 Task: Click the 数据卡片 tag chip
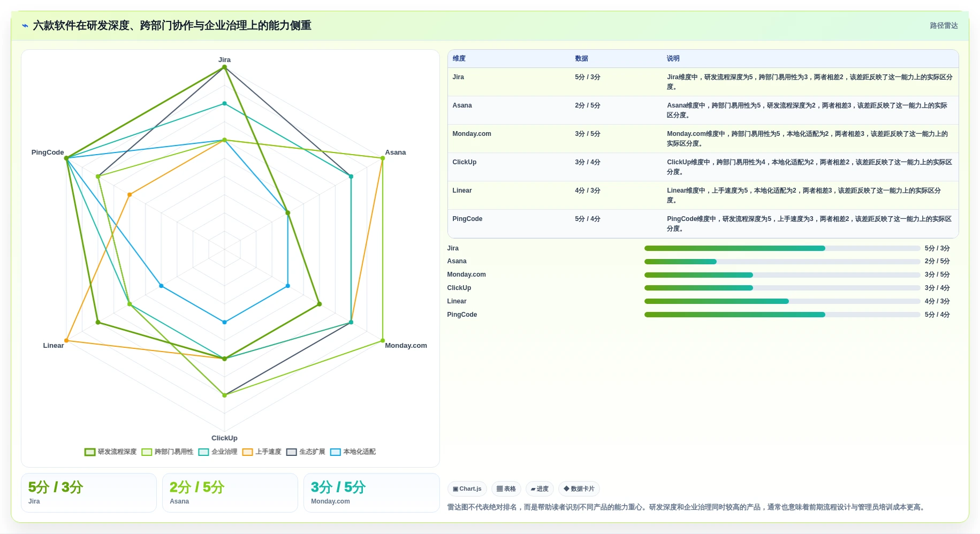coord(579,489)
